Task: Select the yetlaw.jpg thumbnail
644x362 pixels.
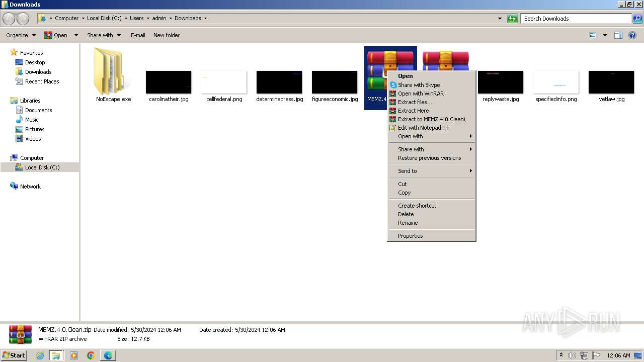Action: (x=611, y=82)
